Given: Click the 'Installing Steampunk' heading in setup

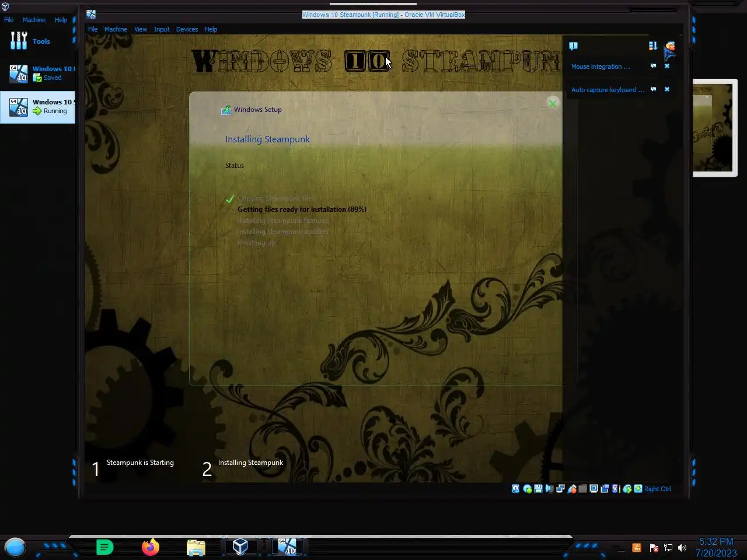Looking at the screenshot, I should click(x=267, y=139).
